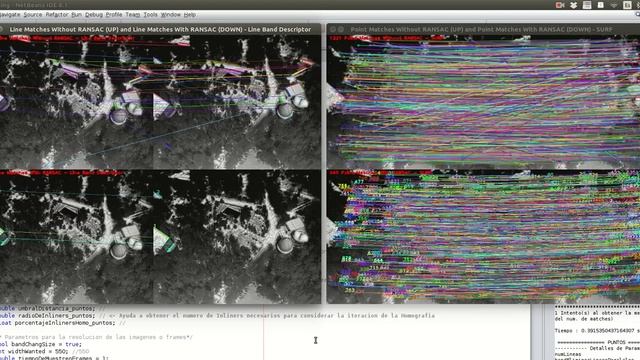
Task: Open the Profile menu
Action: 114,15
